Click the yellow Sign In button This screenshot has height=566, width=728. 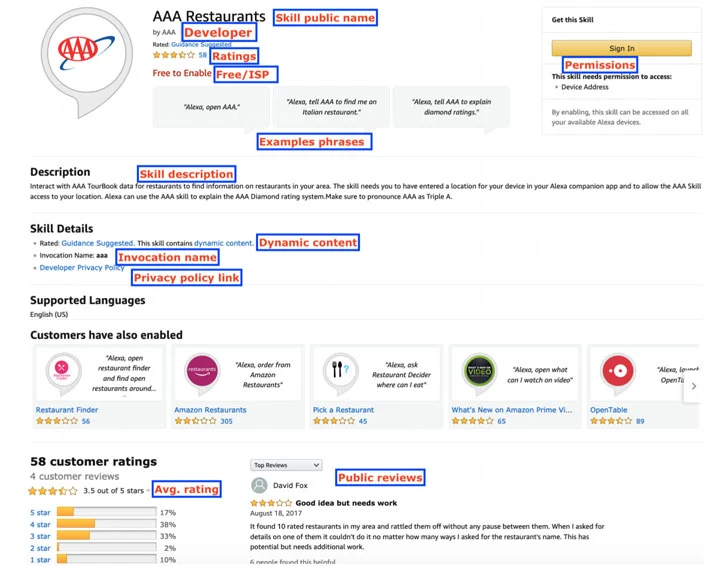click(x=621, y=48)
